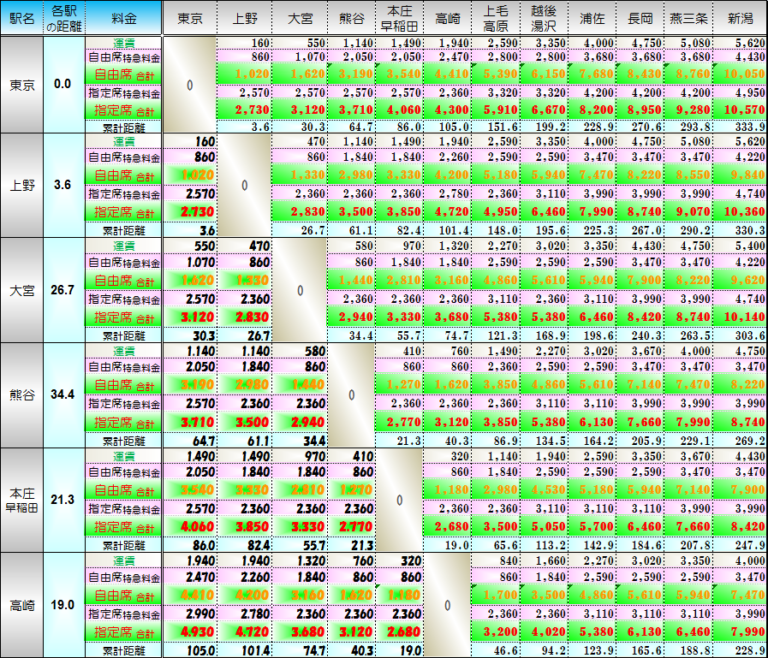Click the 10,570 reserved seat total cell

(x=741, y=108)
